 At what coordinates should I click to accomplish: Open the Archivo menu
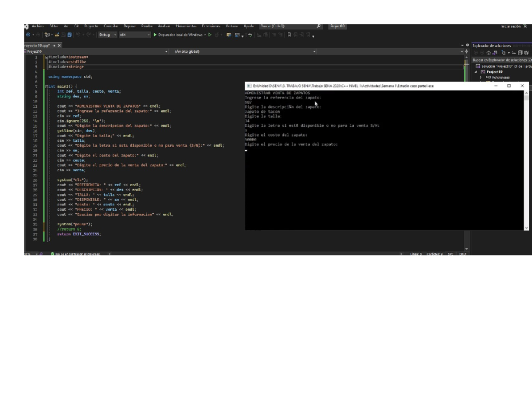38,26
